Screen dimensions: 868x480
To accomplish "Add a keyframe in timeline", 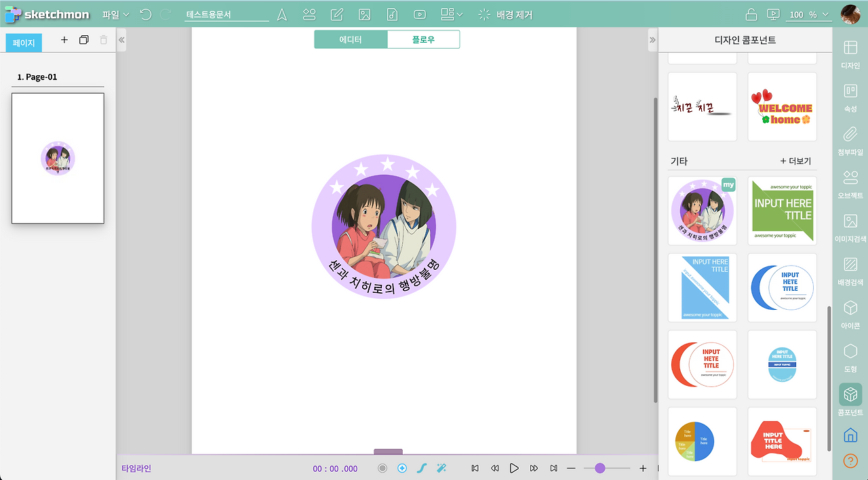I will [402, 468].
